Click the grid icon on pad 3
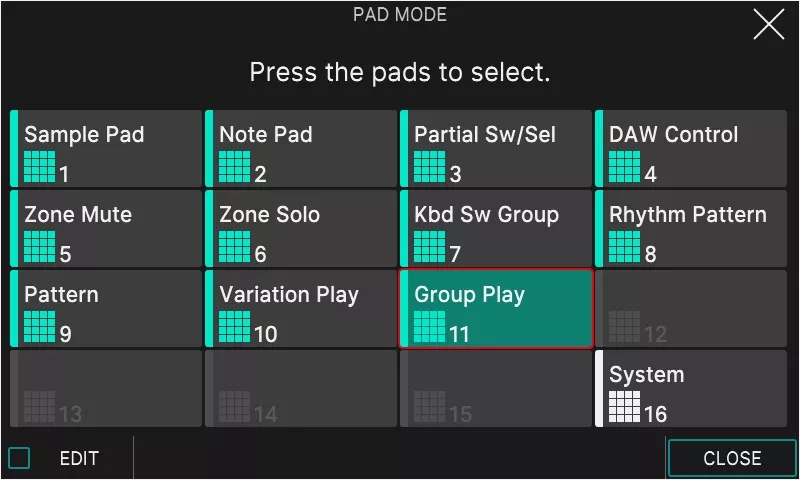 [x=429, y=166]
